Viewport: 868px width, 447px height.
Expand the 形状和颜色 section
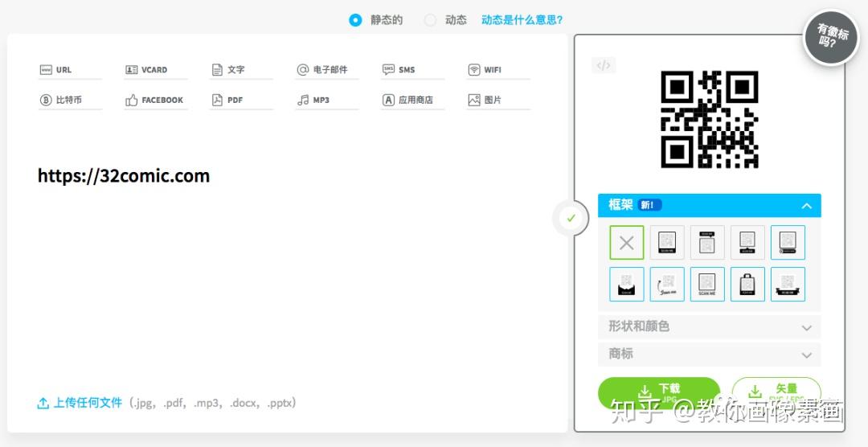(x=710, y=326)
